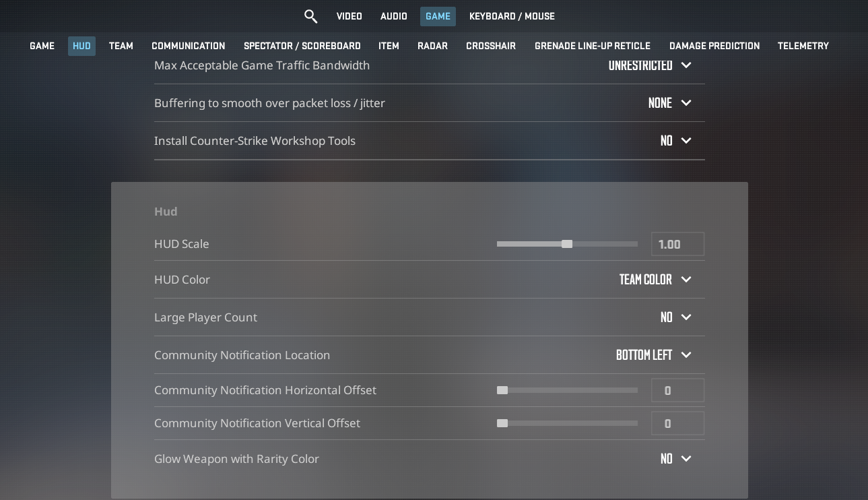Select the Team settings section
The width and height of the screenshot is (868, 500).
[121, 46]
